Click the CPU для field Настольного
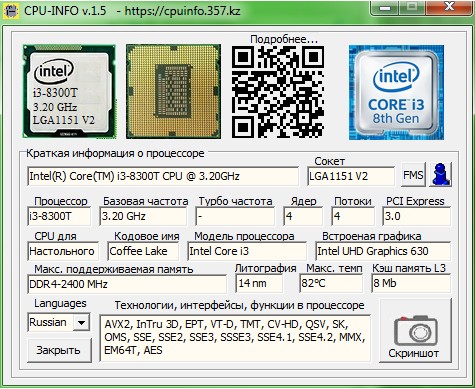The width and height of the screenshot is (475, 389). pos(63,251)
